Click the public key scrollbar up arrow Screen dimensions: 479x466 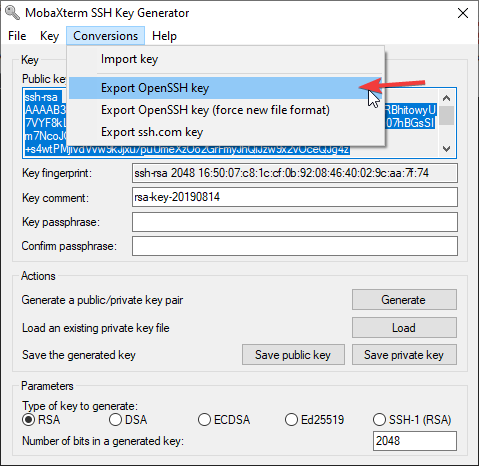tap(446, 98)
